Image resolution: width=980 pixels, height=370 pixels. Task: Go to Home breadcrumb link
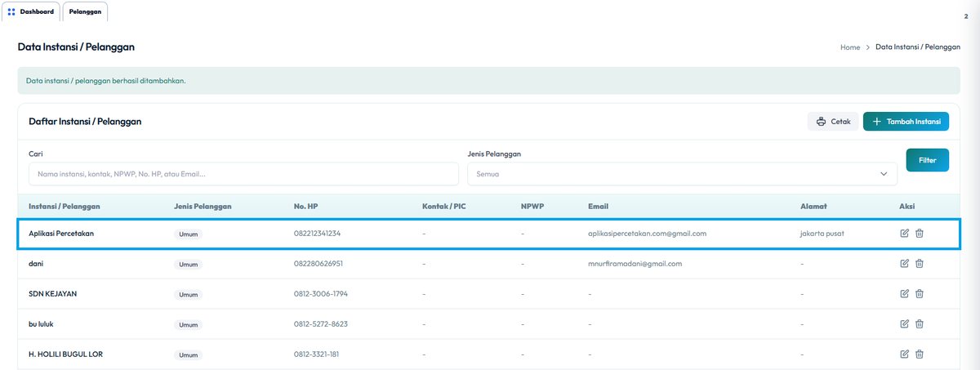click(x=850, y=47)
